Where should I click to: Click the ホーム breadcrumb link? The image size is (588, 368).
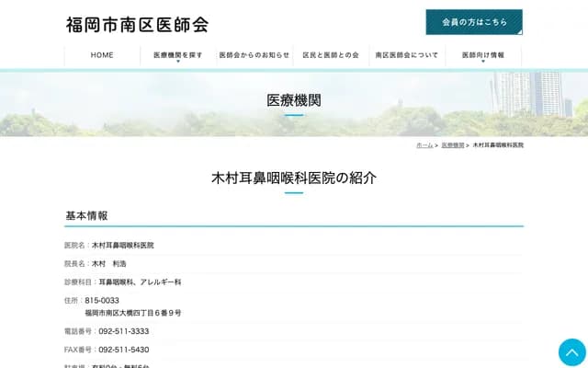[x=424, y=145]
